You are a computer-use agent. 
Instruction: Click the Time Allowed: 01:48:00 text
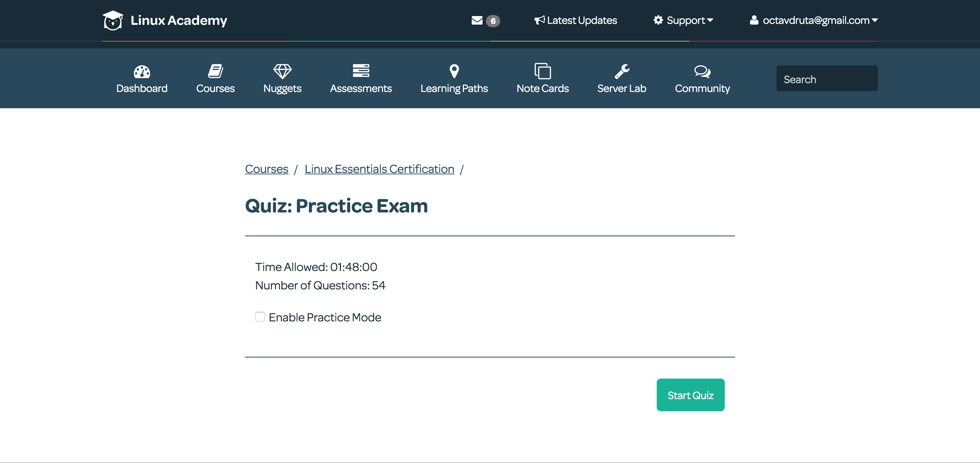coord(316,267)
